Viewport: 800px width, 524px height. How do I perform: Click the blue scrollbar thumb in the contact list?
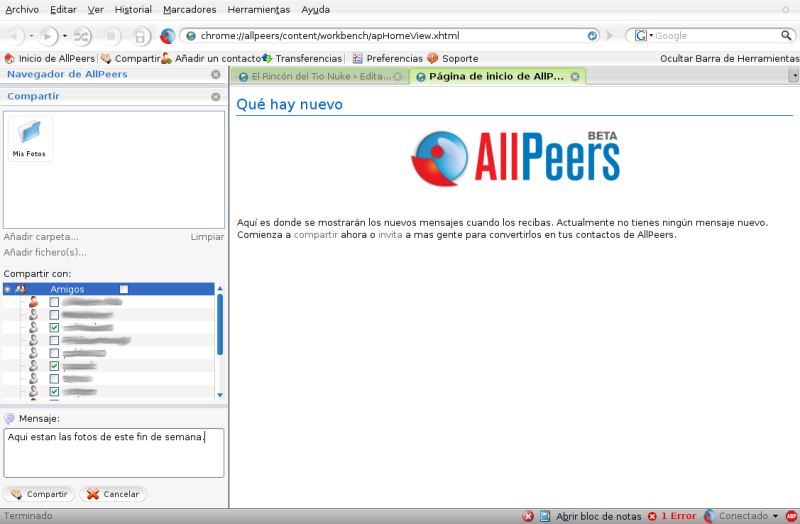point(220,325)
